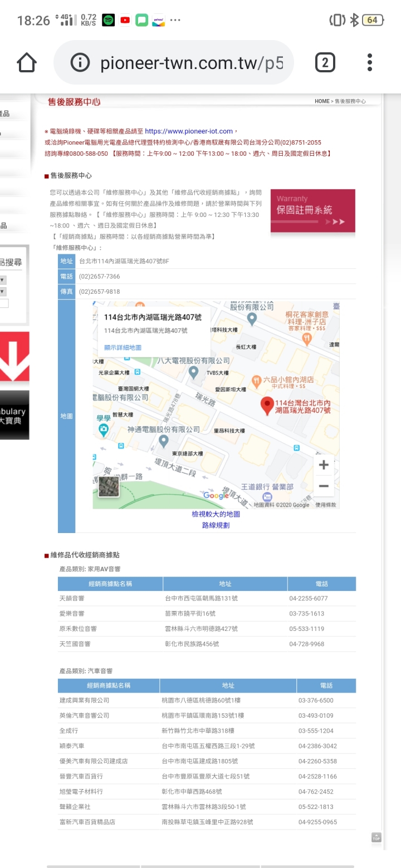Click the Google logo on the map

pyautogui.click(x=216, y=496)
